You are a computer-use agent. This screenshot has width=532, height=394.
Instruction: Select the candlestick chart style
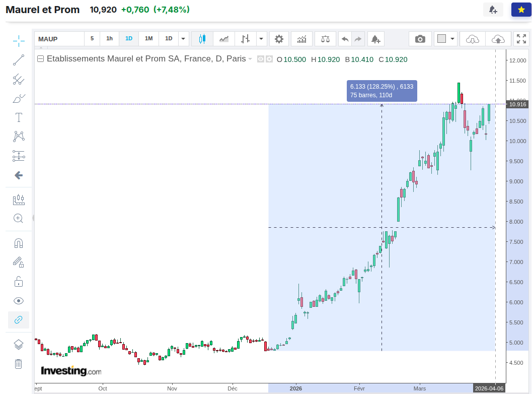(202, 39)
